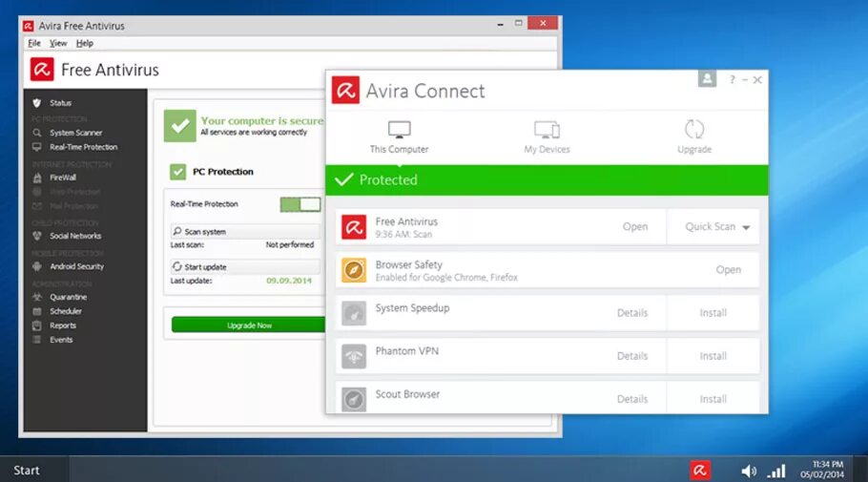868x482 pixels.
Task: Click the Scan system button
Action: coord(245,232)
